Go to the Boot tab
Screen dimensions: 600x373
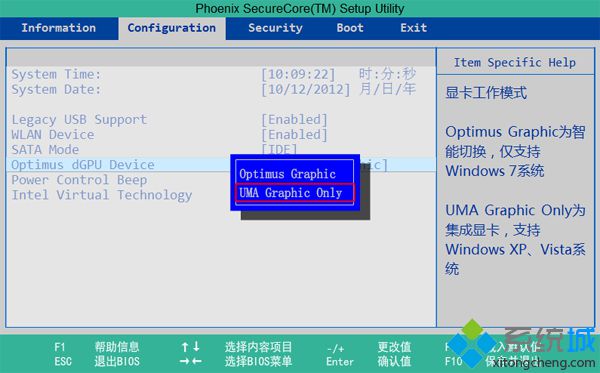350,28
